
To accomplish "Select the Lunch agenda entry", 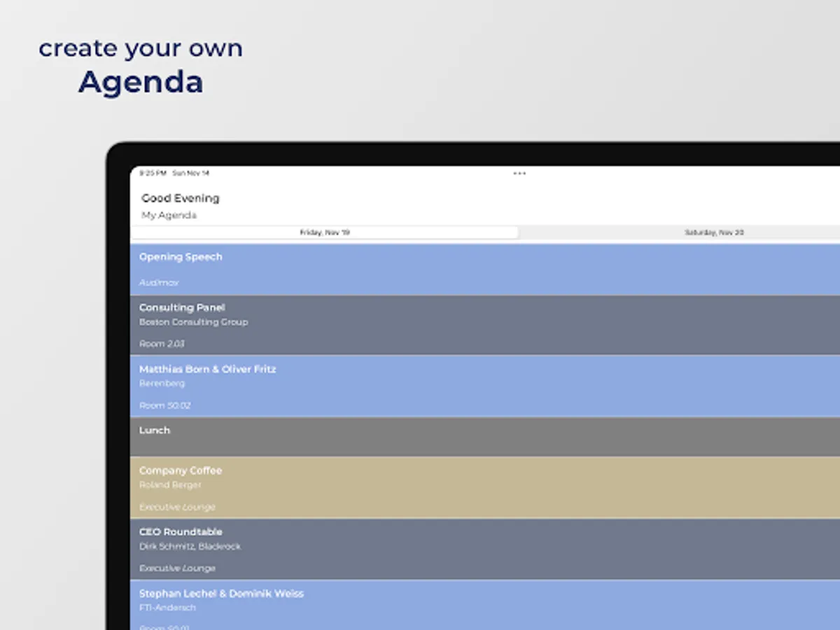I will pos(485,437).
